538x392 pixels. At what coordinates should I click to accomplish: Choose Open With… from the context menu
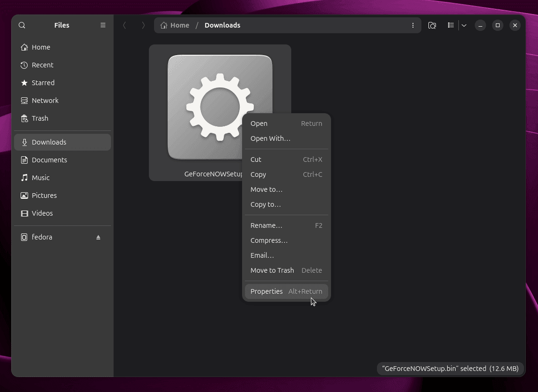(286, 139)
